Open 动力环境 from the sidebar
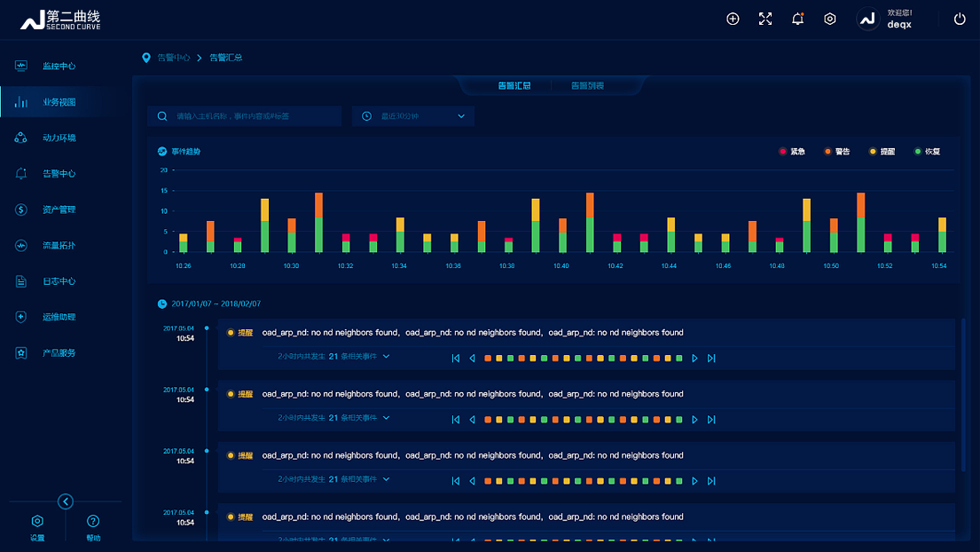 pos(59,138)
